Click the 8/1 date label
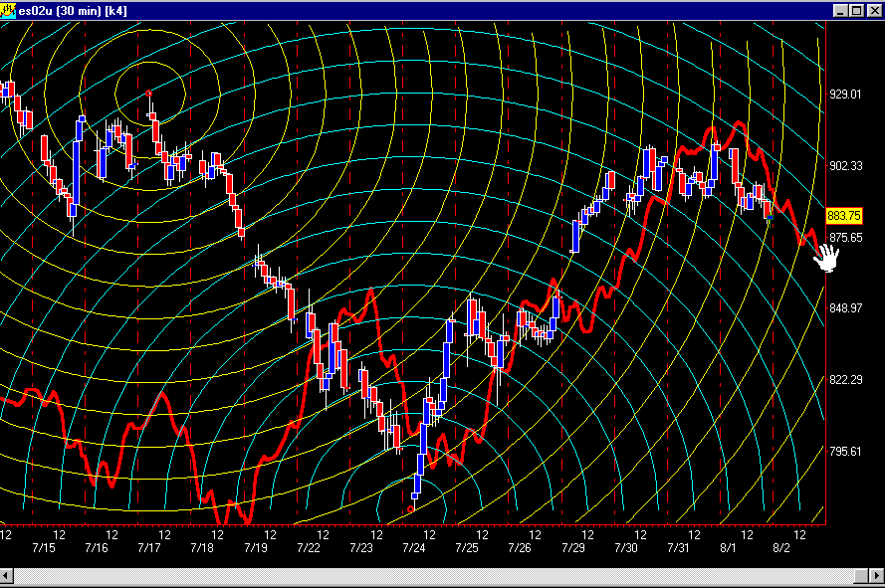The width and height of the screenshot is (885, 588). 728,548
